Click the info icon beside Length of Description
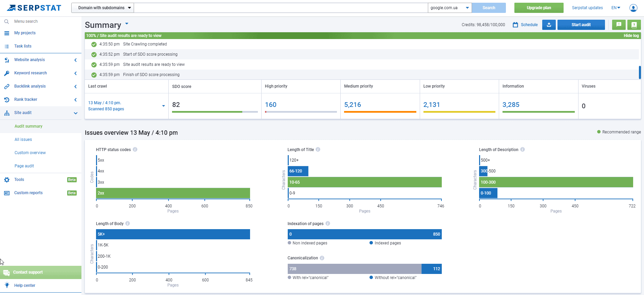The height and width of the screenshot is (295, 644). pos(523,149)
